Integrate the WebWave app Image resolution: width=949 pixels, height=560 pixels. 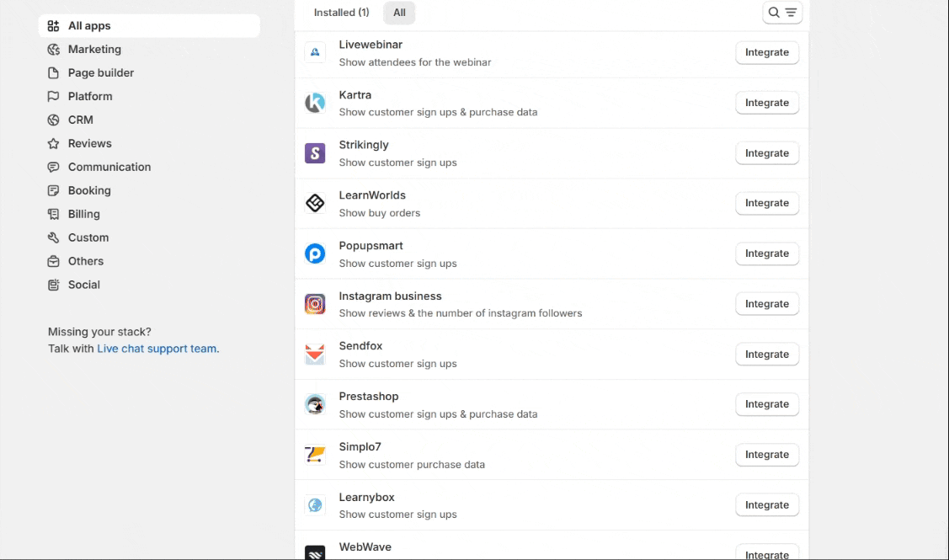click(767, 553)
